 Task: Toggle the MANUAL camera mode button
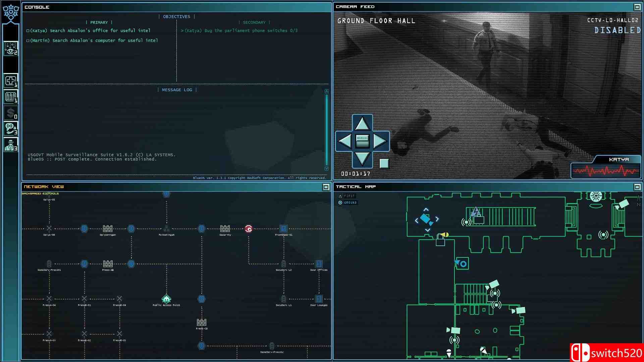(362, 141)
